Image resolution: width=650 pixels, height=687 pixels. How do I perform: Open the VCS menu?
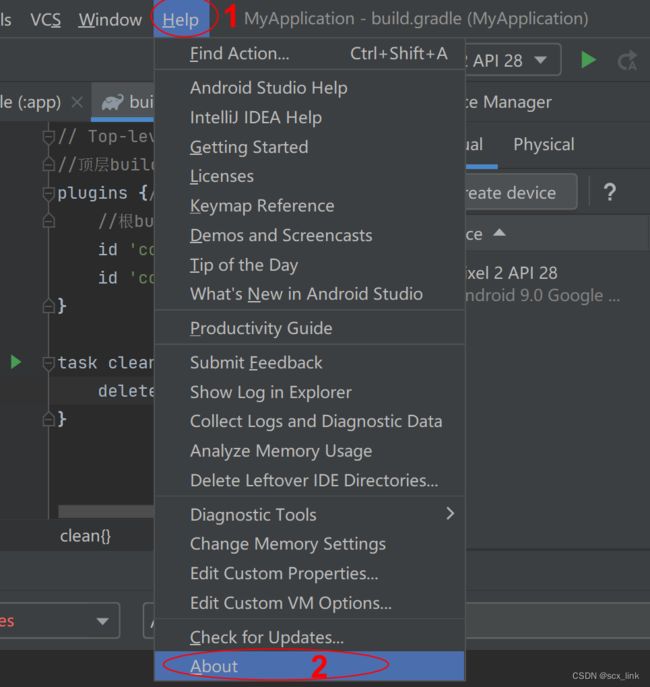46,19
